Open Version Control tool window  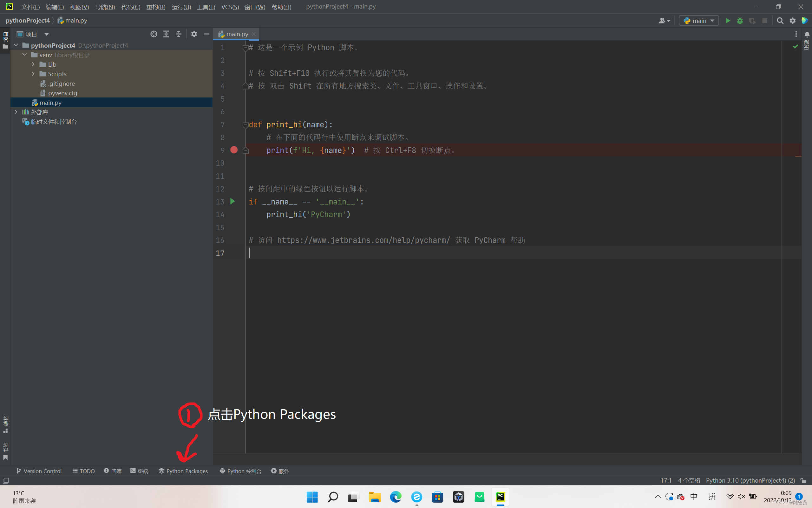pyautogui.click(x=39, y=471)
